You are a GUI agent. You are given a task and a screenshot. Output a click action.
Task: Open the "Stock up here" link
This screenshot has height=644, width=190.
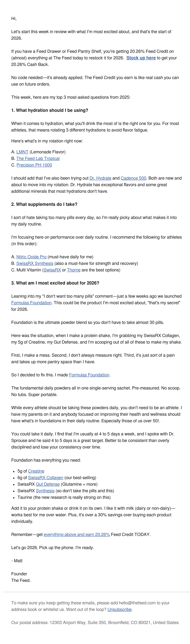point(141,58)
